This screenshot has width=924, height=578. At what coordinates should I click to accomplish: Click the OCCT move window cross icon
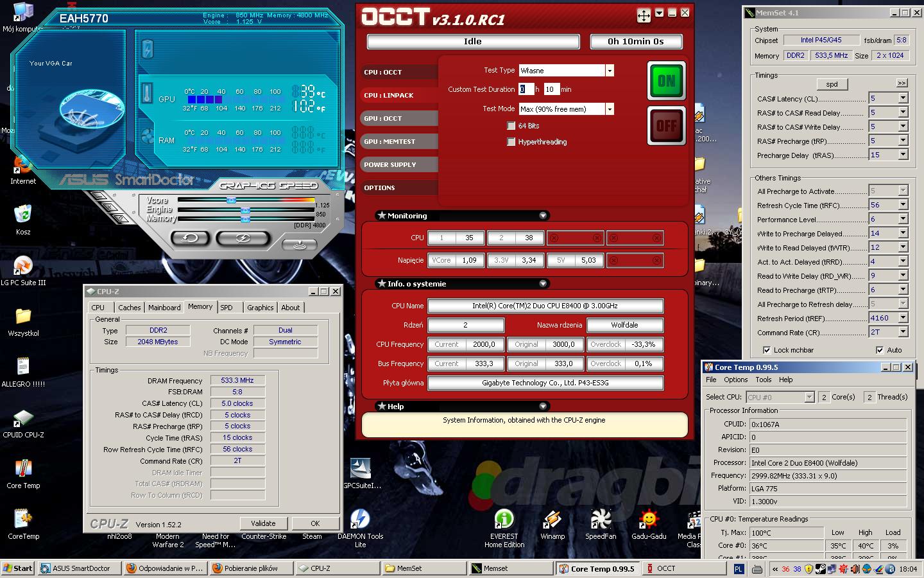coord(644,15)
